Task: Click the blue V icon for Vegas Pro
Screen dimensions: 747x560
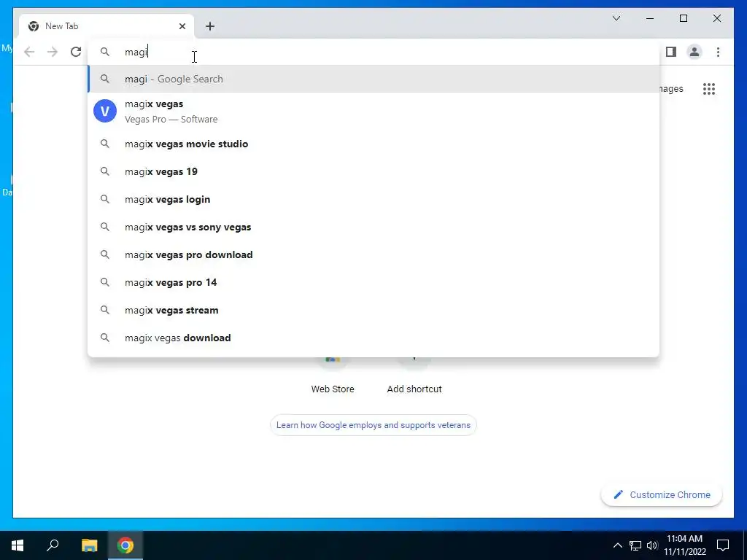Action: tap(105, 111)
